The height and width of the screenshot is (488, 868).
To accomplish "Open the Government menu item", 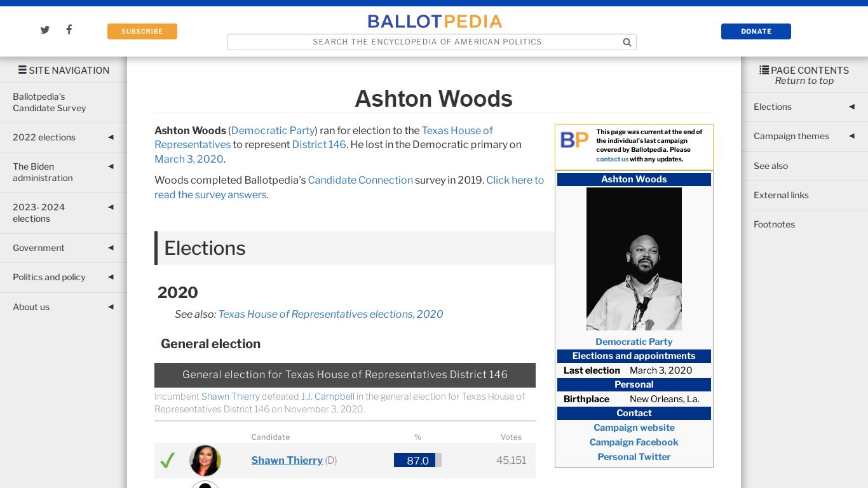I will 39,248.
